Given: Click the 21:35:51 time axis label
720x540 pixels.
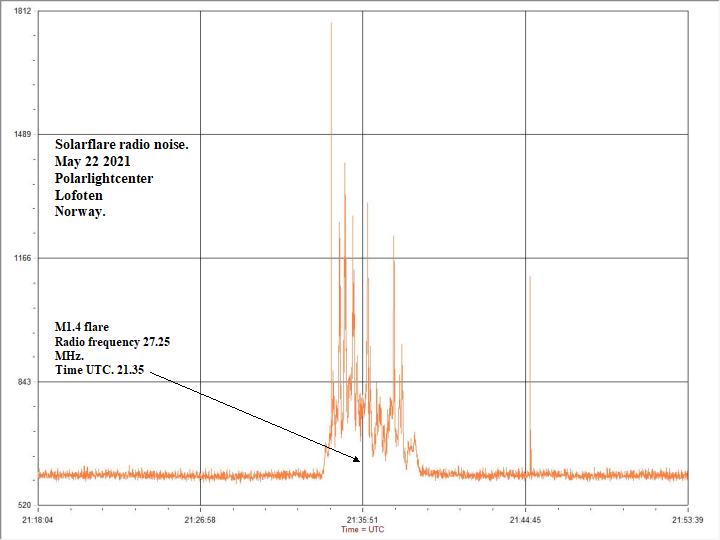Looking at the screenshot, I should (x=362, y=520).
